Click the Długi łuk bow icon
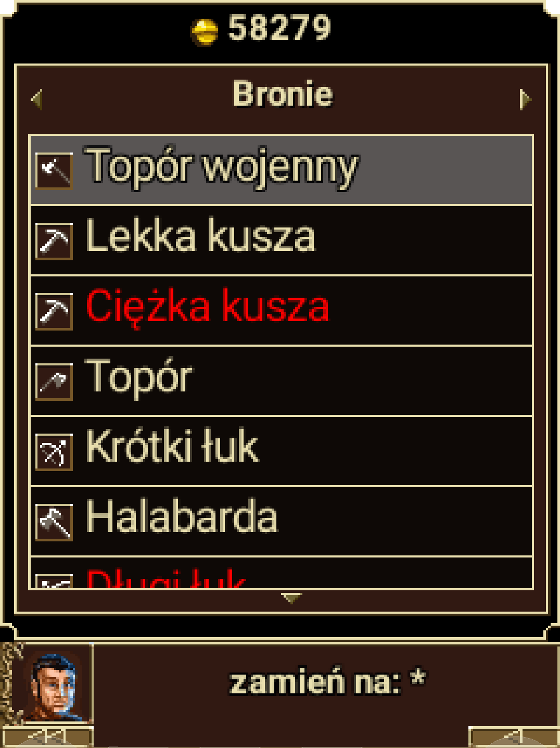Viewport: 560px width, 748px height. coord(54,581)
